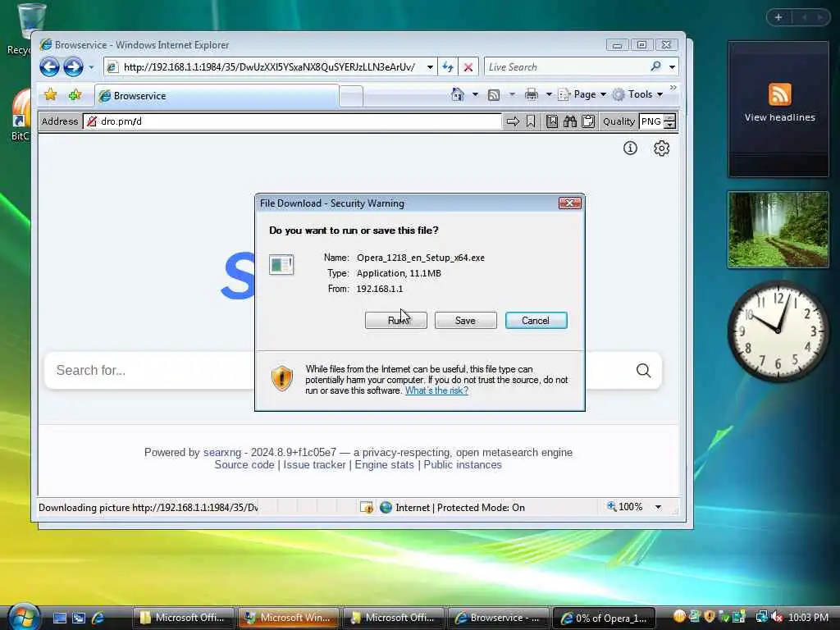This screenshot has height=630, width=840.
Task: Open SearXNG preferences gear icon
Action: pyautogui.click(x=662, y=148)
